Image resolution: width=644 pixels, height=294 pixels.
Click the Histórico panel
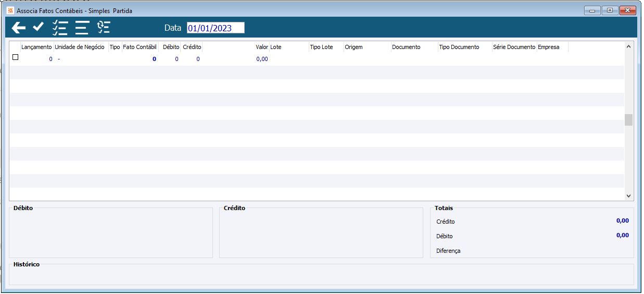click(x=321, y=274)
